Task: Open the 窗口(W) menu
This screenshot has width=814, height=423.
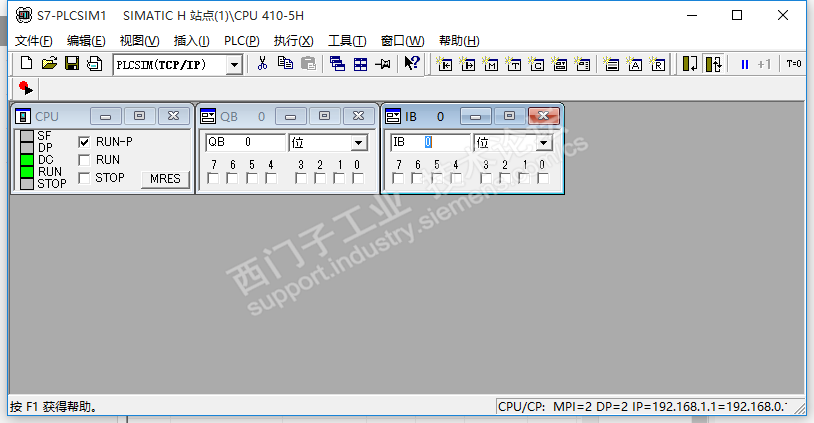Action: pyautogui.click(x=402, y=40)
